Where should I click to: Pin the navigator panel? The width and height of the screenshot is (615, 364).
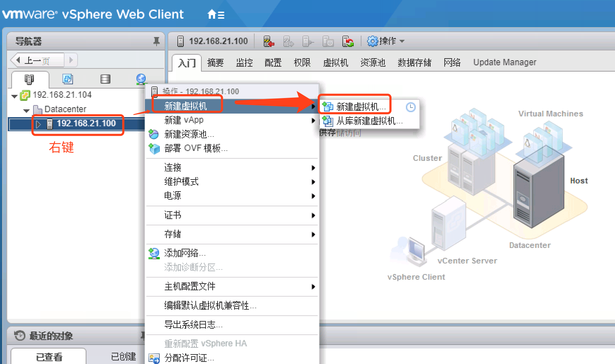tap(156, 41)
